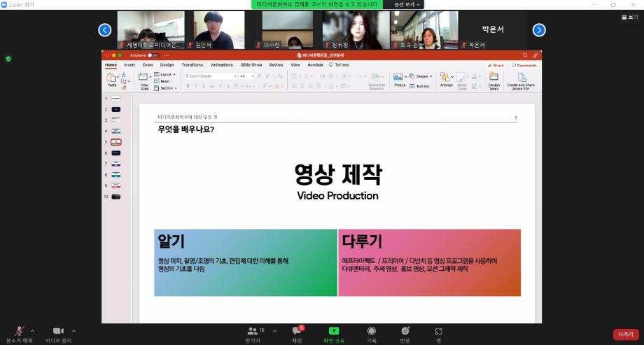Expand audio options arrow beside microphone
Screen dimensions: 644x345
point(34,330)
